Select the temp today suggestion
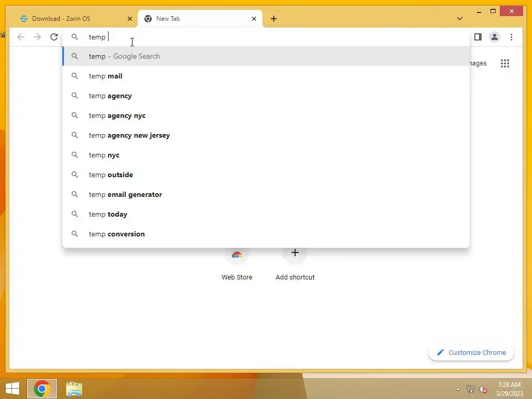The width and height of the screenshot is (532, 399). [266, 214]
